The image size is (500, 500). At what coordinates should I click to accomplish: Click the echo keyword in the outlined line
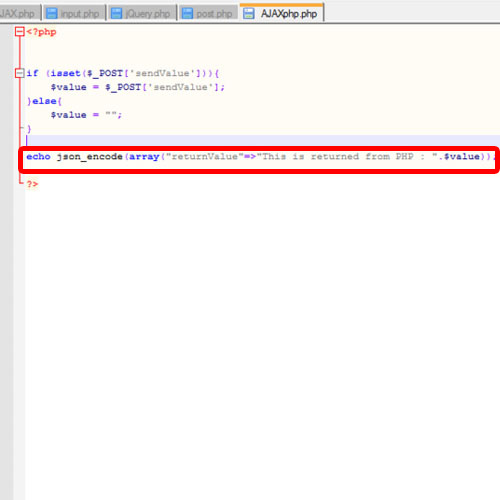pyautogui.click(x=38, y=157)
